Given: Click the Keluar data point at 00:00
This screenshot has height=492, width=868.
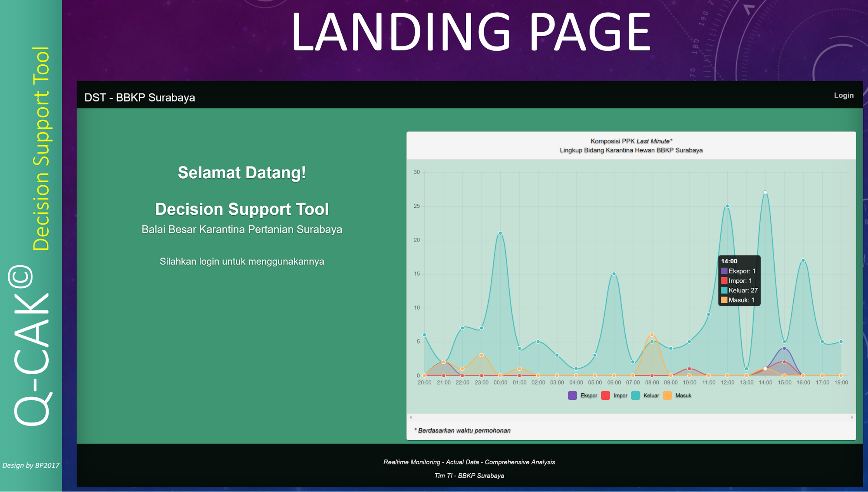Looking at the screenshot, I should [x=500, y=233].
